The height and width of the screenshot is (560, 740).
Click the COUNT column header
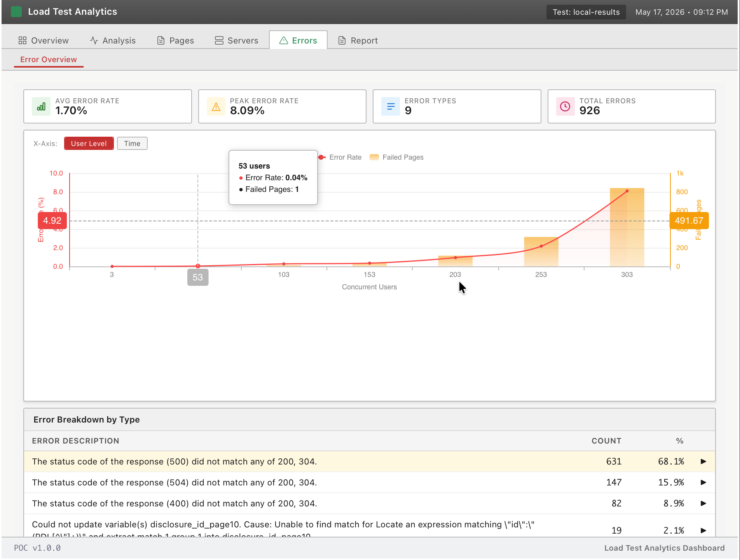(x=606, y=441)
